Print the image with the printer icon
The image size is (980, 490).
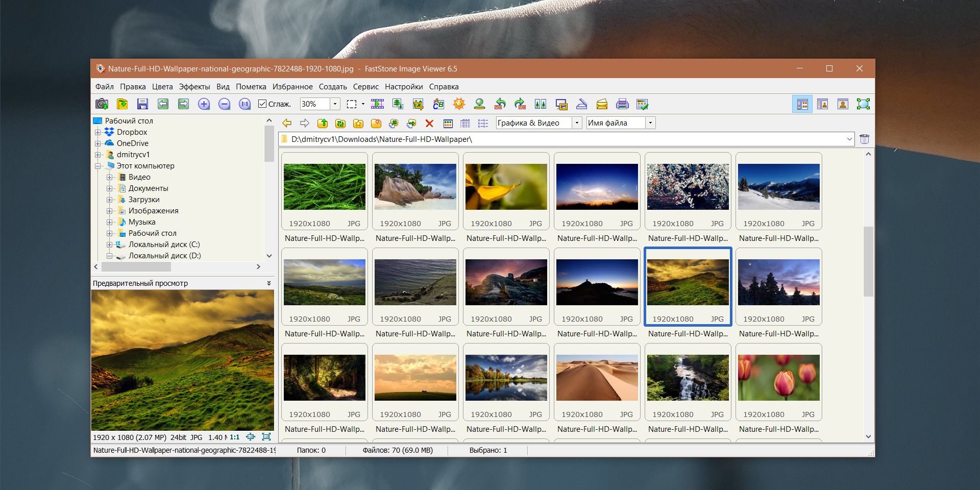coord(622,104)
